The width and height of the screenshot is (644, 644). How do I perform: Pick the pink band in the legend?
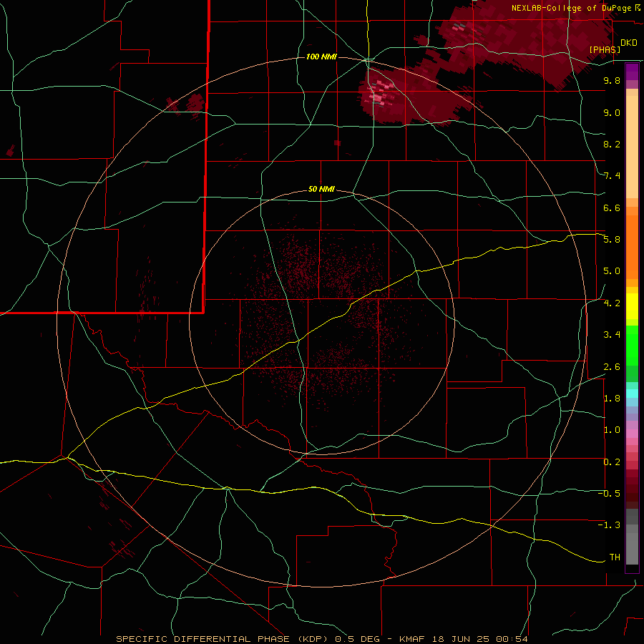point(632,434)
